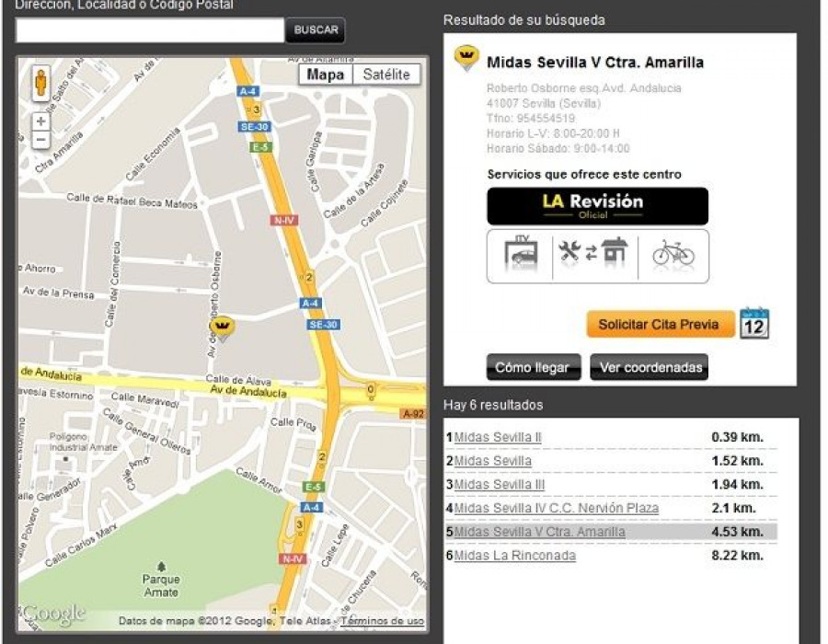This screenshot has width=828, height=644.
Task: Click Términos de uso link on map
Action: pyautogui.click(x=383, y=621)
